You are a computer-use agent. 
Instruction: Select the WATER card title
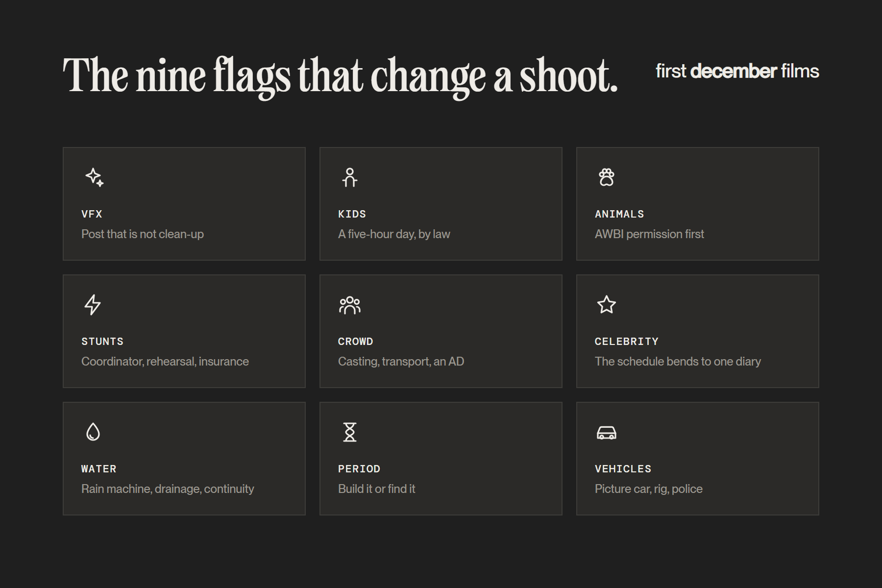(99, 469)
